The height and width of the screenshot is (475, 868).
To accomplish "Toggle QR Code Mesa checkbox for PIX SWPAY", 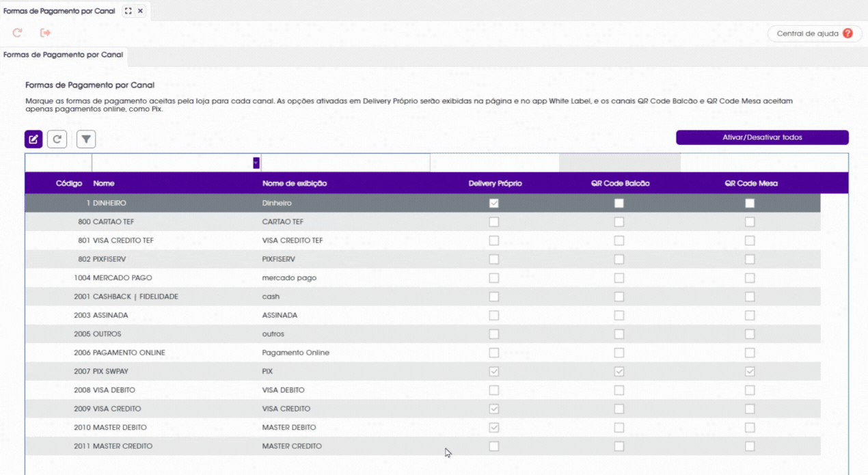I will tap(750, 371).
